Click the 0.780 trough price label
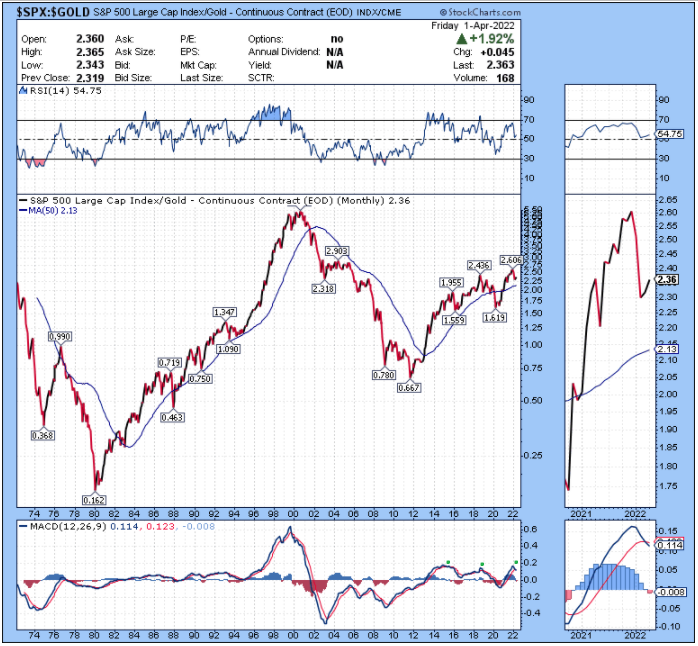This screenshot has width=698, height=646. [384, 375]
